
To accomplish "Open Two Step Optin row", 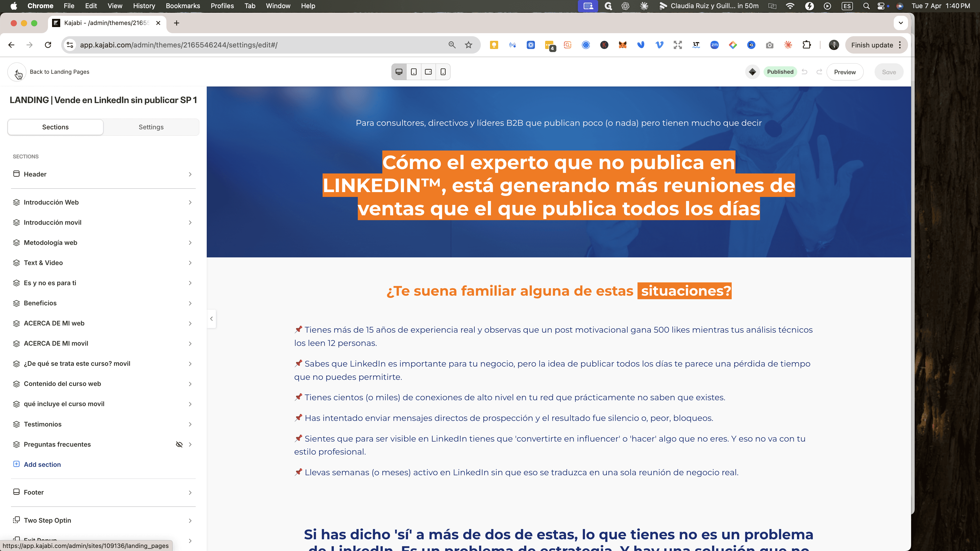I will point(103,520).
